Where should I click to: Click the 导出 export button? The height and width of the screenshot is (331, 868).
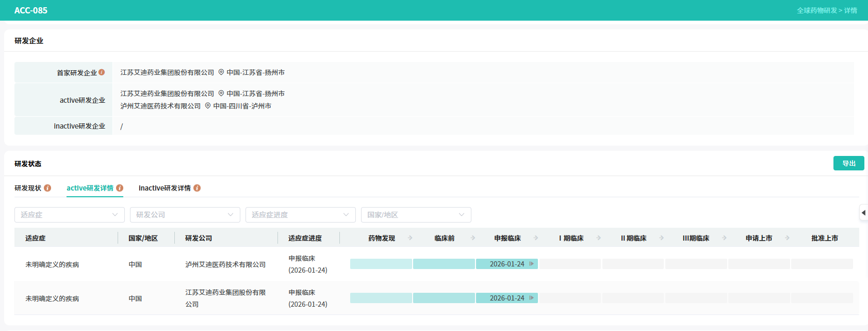(848, 163)
